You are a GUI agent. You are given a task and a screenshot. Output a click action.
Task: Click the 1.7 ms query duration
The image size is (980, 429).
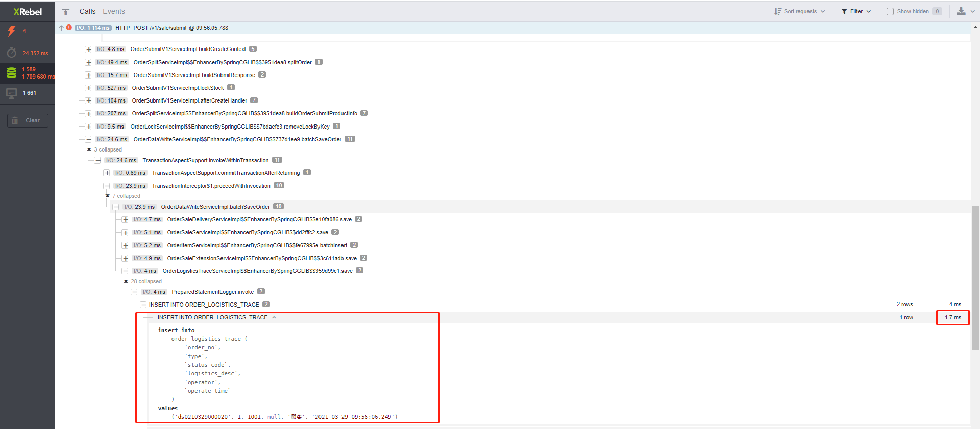[x=952, y=317]
